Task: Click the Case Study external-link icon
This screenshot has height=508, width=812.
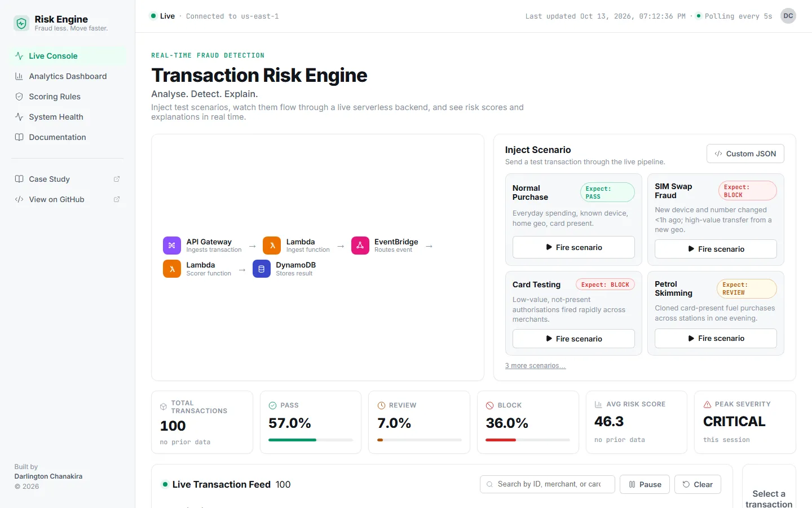Action: (x=117, y=179)
